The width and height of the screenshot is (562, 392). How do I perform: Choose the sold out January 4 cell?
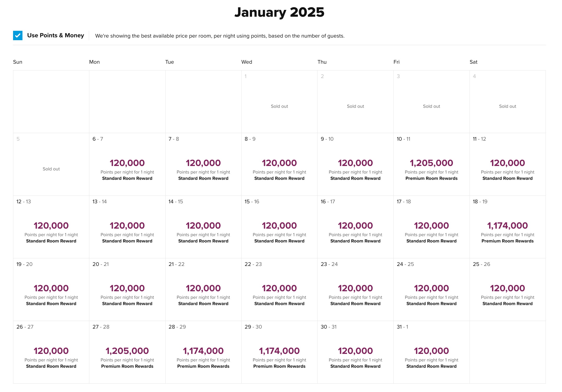coord(507,102)
